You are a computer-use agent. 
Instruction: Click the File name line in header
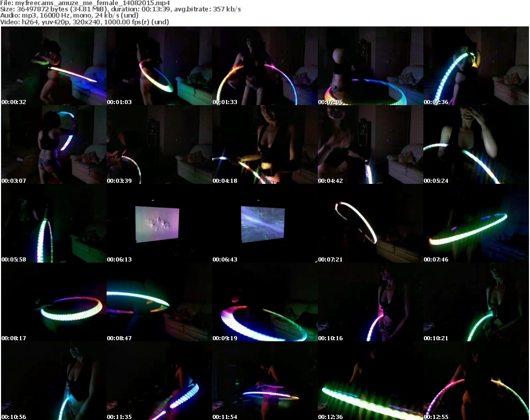(85, 3)
